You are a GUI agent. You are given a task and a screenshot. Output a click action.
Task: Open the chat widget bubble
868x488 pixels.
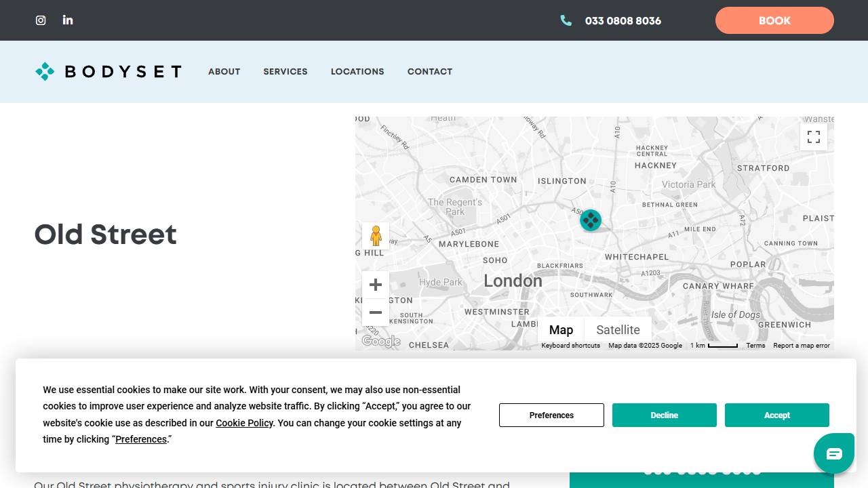click(x=834, y=453)
